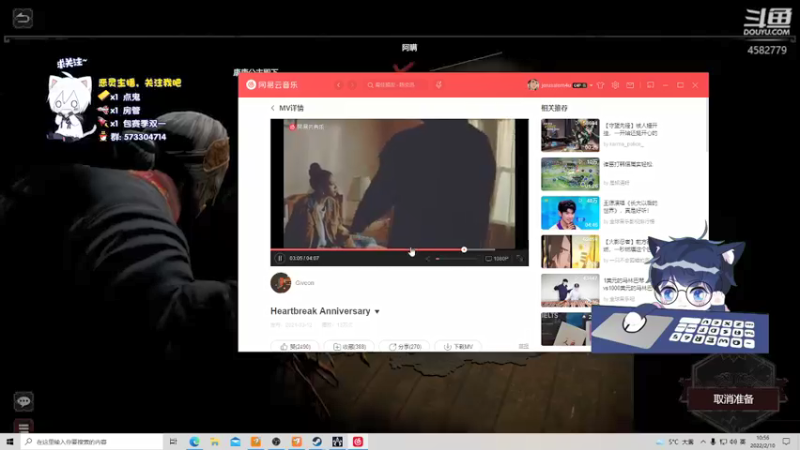This screenshot has height=450, width=800.
Task: Click the 相关推荐 heading
Action: [x=554, y=108]
